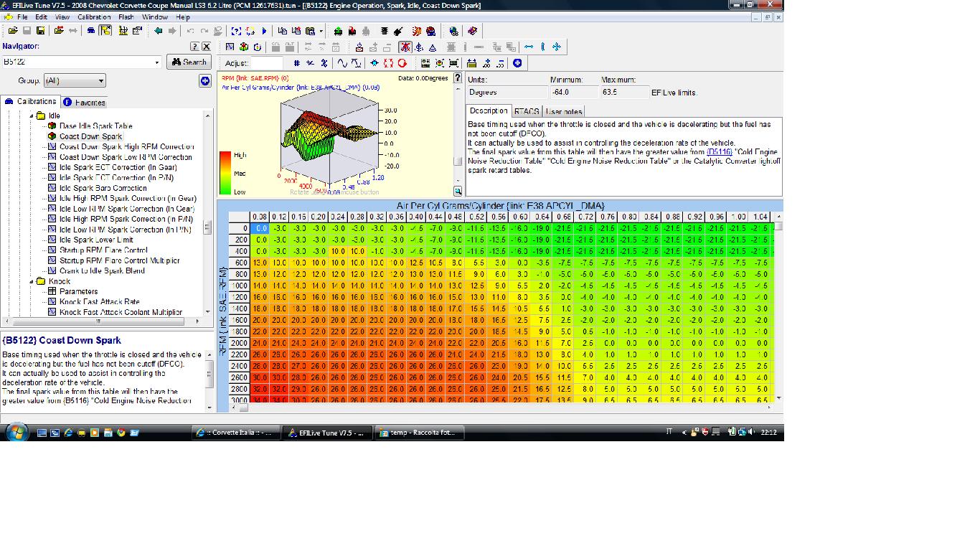Click the sine wave smoothing icon
The width and height of the screenshot is (980, 551).
[x=343, y=63]
